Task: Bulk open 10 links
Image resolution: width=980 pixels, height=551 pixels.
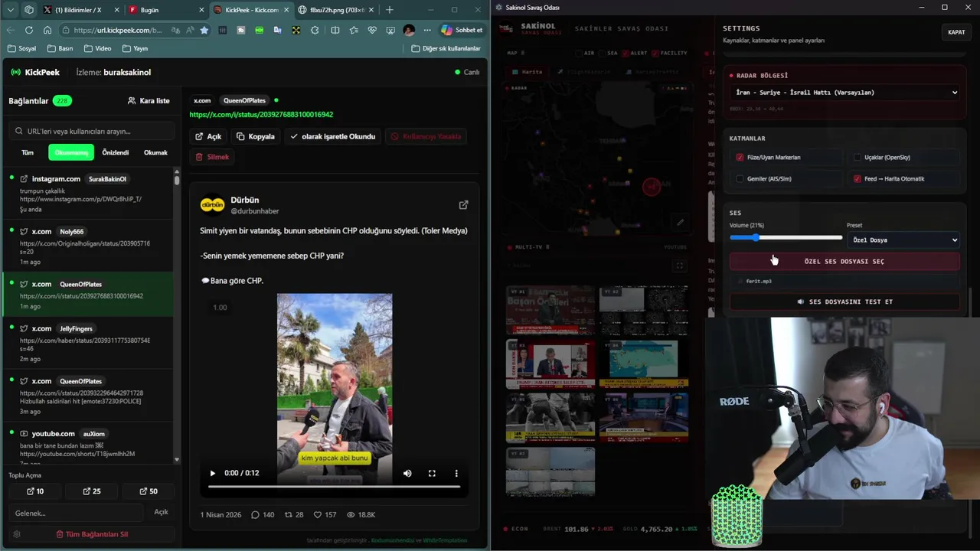Action: click(35, 491)
